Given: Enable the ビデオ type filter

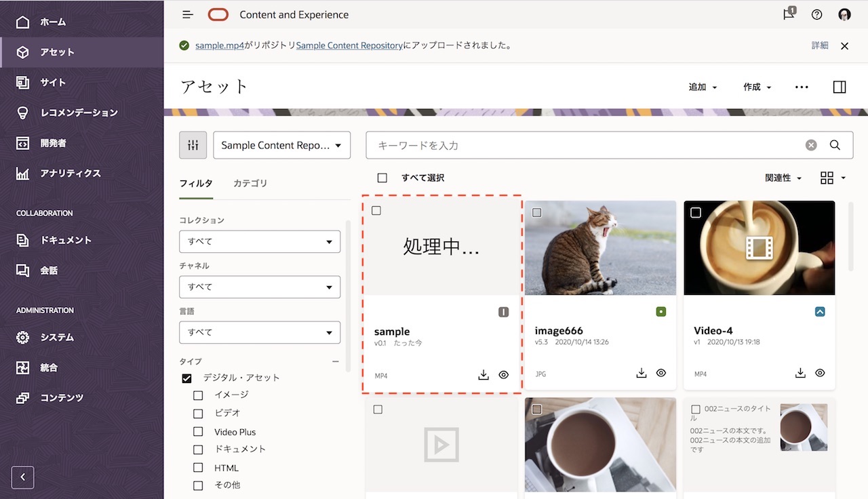Looking at the screenshot, I should point(198,413).
